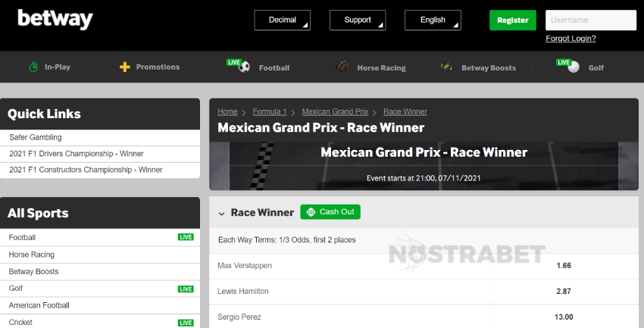The height and width of the screenshot is (328, 644).
Task: Click the Golf ball icon
Action: (x=574, y=67)
